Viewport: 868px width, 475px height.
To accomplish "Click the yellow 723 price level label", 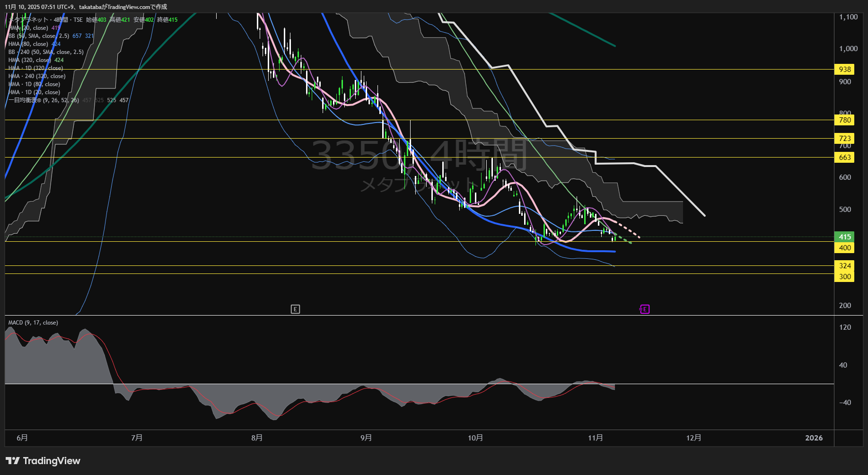I will click(x=844, y=139).
